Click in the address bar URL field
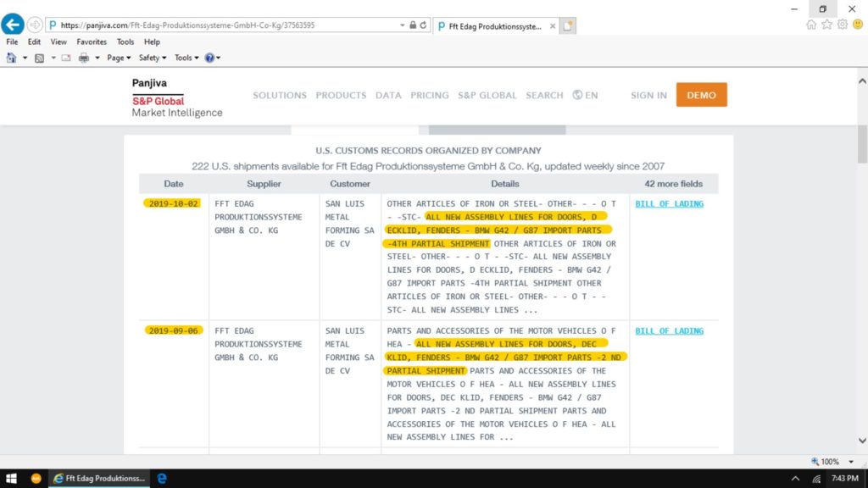 click(x=227, y=25)
